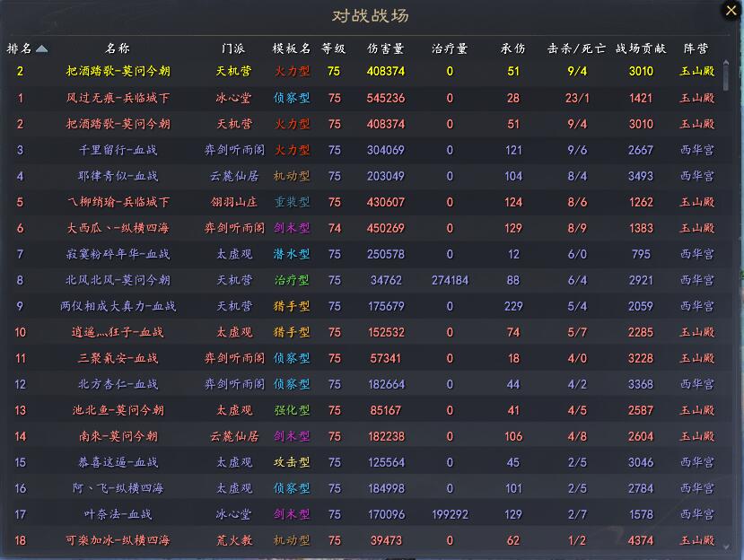Select player 寂寞粉碎年华-血战
Viewport: 744px width, 560px height.
(118, 254)
